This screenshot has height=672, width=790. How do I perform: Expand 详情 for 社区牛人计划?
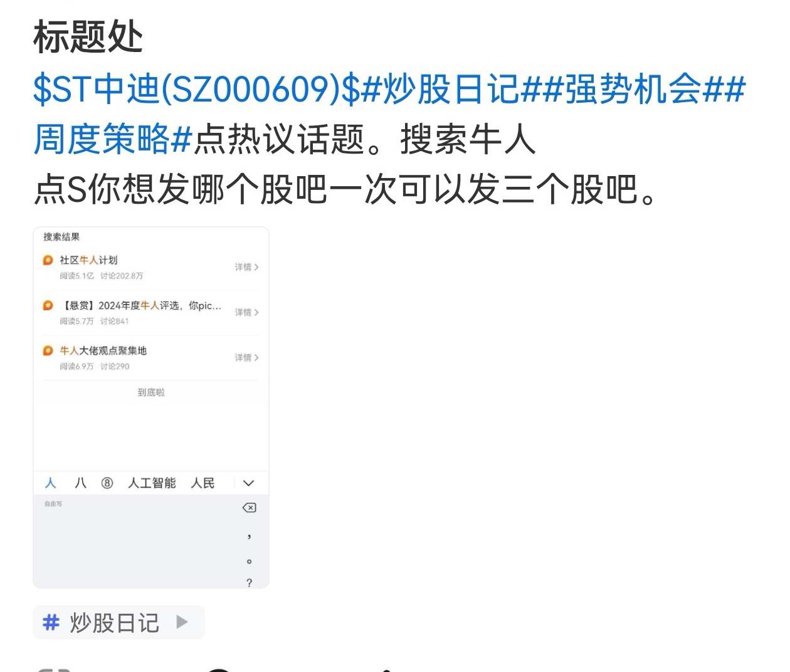(246, 267)
